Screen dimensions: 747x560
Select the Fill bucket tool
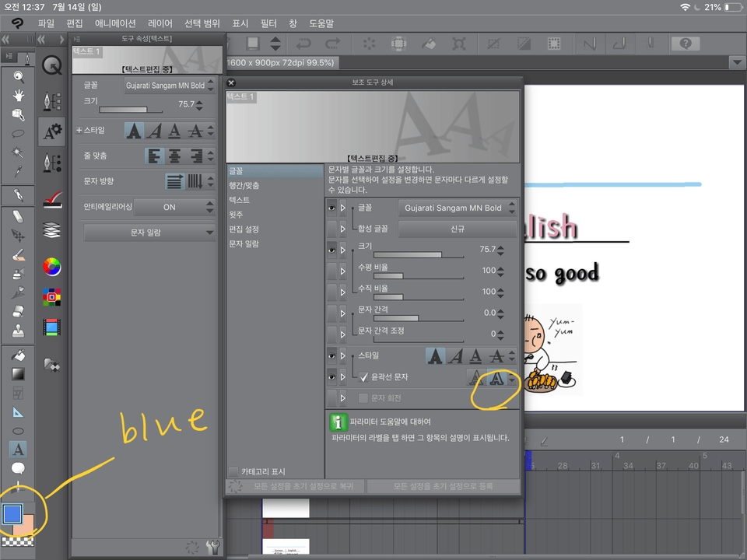(19, 355)
